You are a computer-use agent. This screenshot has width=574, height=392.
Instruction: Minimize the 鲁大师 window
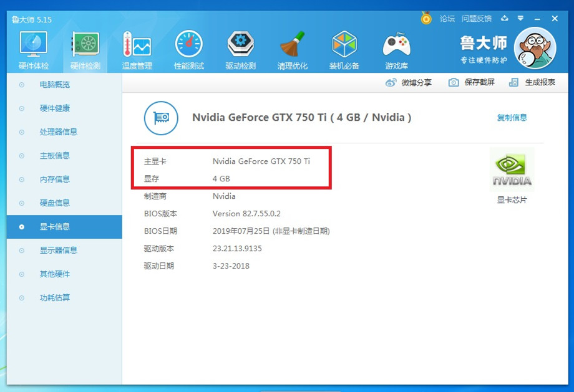[x=537, y=19]
